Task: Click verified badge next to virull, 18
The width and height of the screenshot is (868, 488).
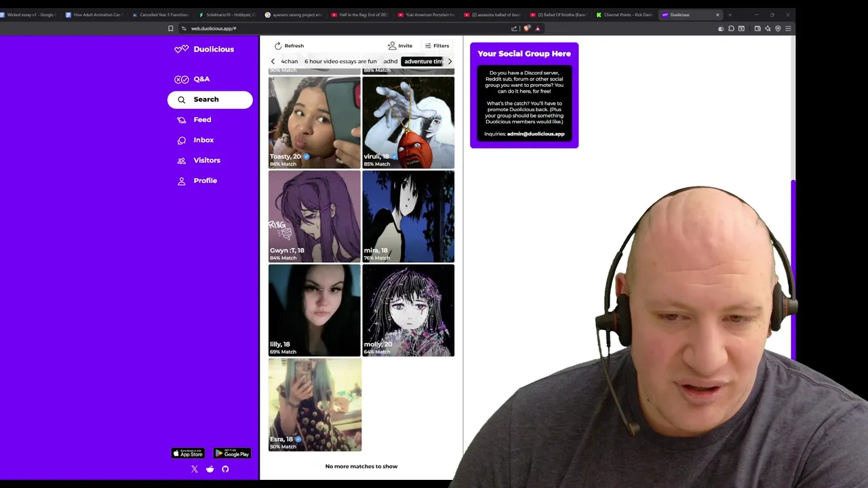Action: pyautogui.click(x=395, y=157)
